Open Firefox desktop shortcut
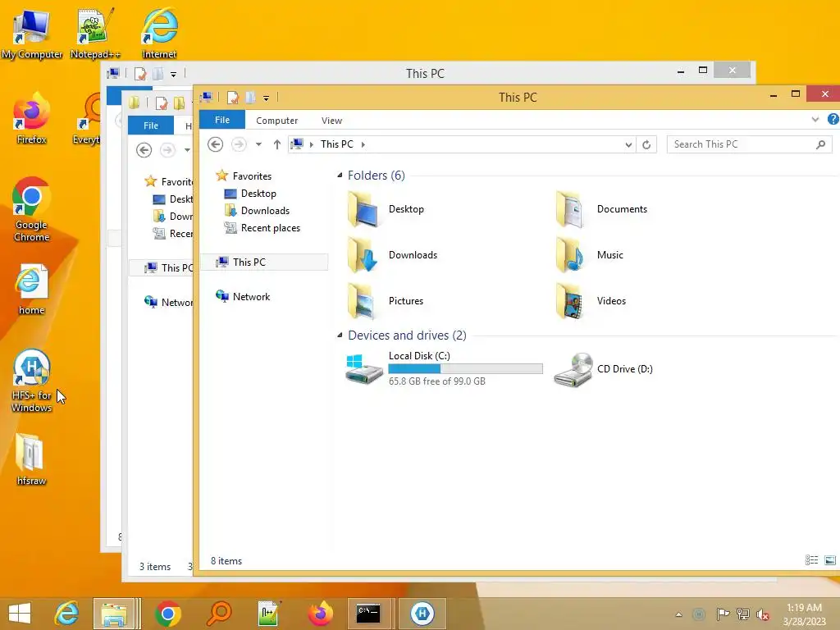This screenshot has width=840, height=630. click(32, 119)
